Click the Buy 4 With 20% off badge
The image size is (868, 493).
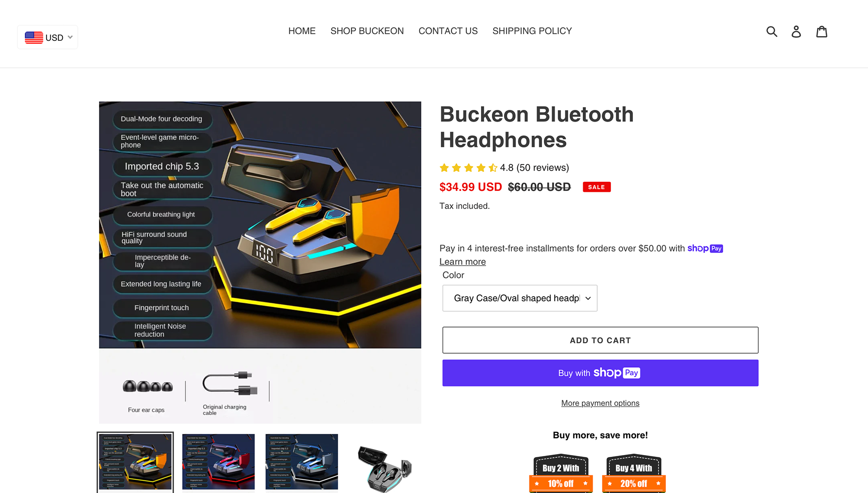point(634,473)
